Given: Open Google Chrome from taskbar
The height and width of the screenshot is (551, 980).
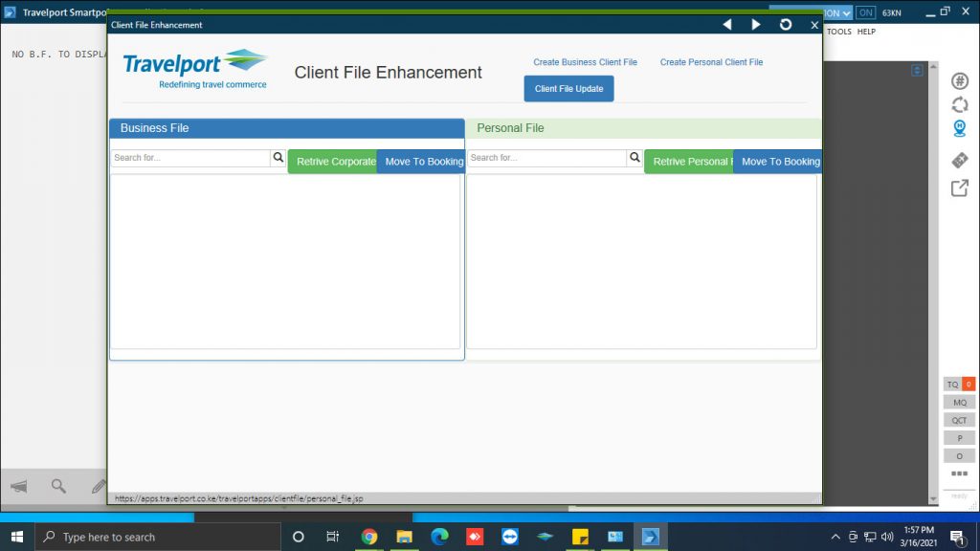Looking at the screenshot, I should tap(368, 537).
